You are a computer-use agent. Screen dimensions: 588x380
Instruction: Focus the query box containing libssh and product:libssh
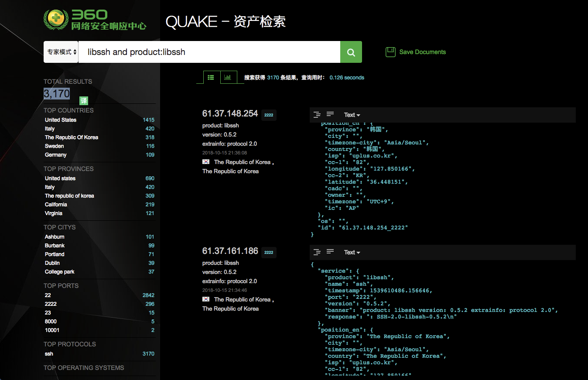click(209, 52)
